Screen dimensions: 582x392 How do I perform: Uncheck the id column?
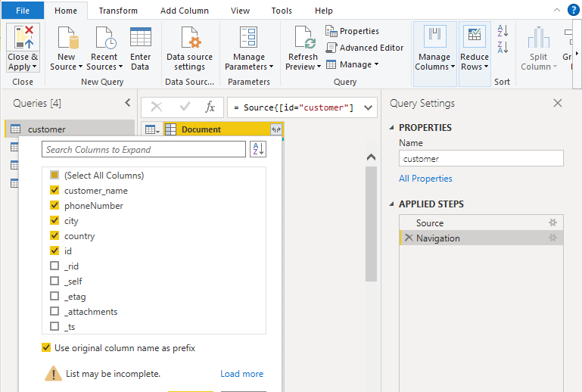pyautogui.click(x=54, y=250)
